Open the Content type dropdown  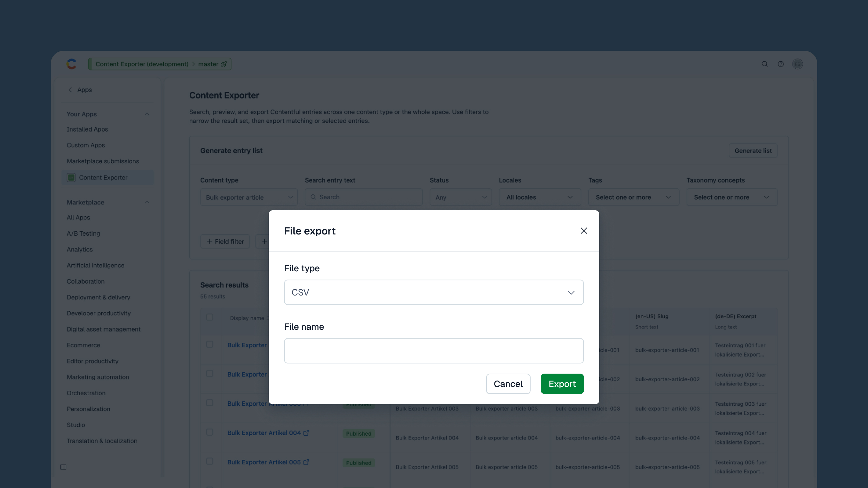[x=249, y=197]
